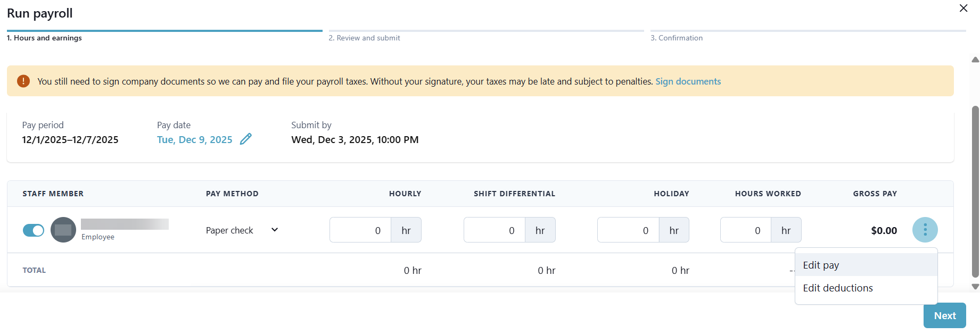Click the employee avatar icon

[x=63, y=230]
